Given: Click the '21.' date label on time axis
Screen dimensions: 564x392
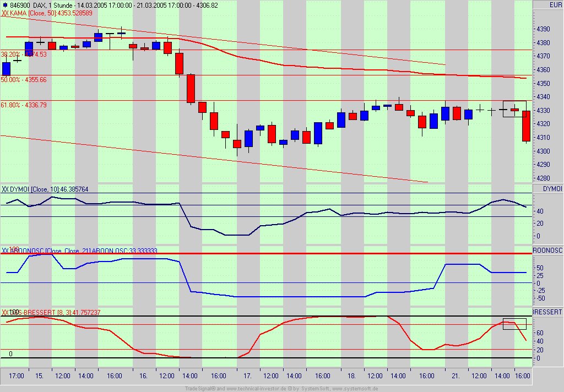Looking at the screenshot, I should click(455, 376).
